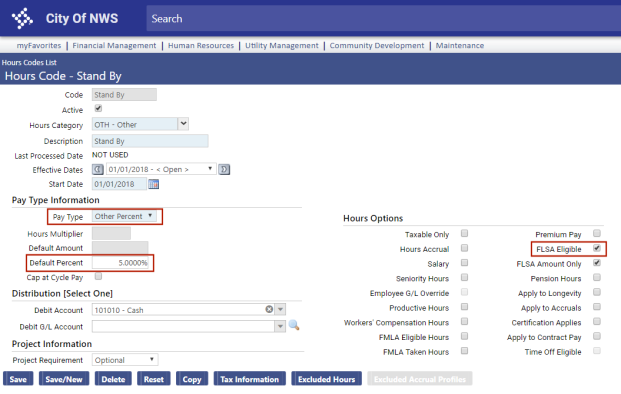The image size is (621, 394).
Task: Open the Utility Management menu
Action: [x=282, y=46]
